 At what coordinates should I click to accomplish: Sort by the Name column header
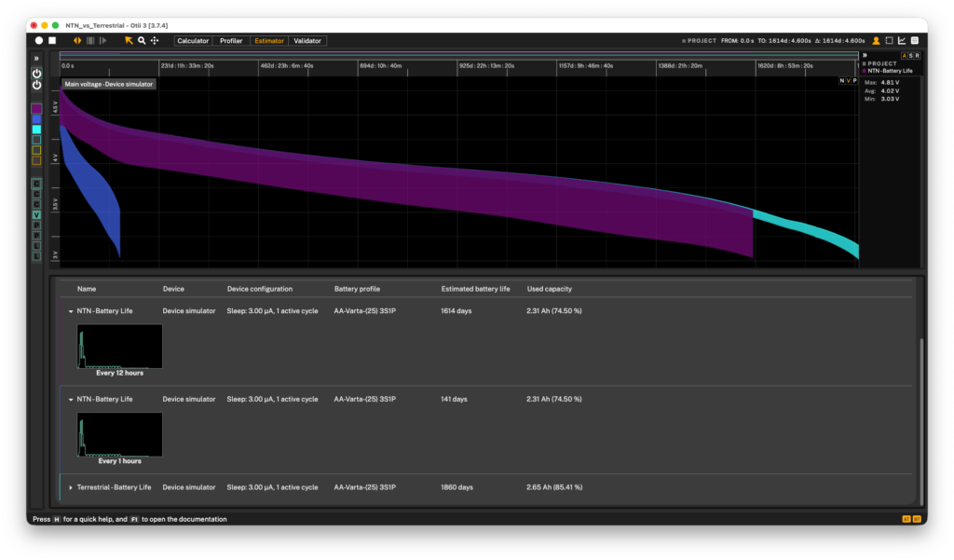click(x=87, y=289)
